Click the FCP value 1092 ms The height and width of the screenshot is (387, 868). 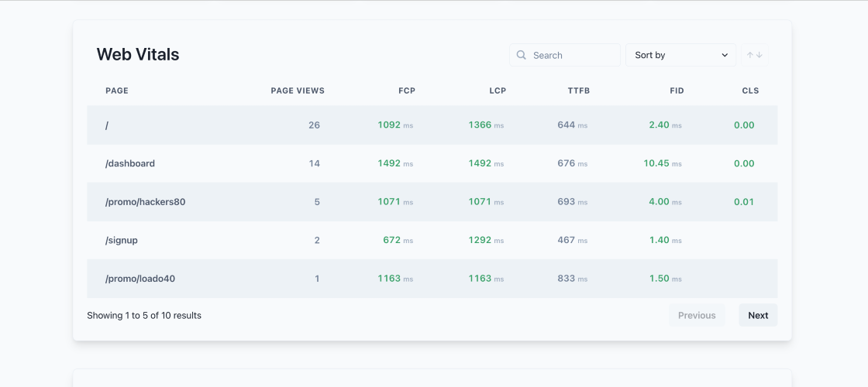[x=395, y=125]
